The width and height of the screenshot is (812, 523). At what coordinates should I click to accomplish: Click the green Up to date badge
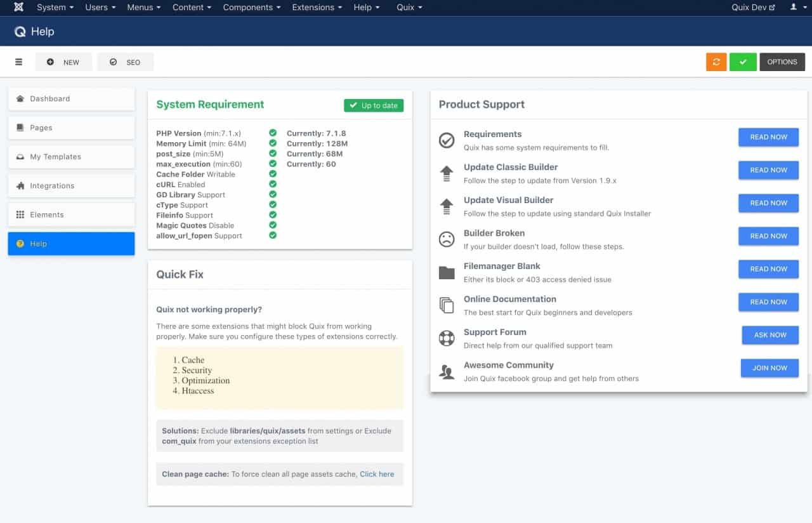click(374, 105)
